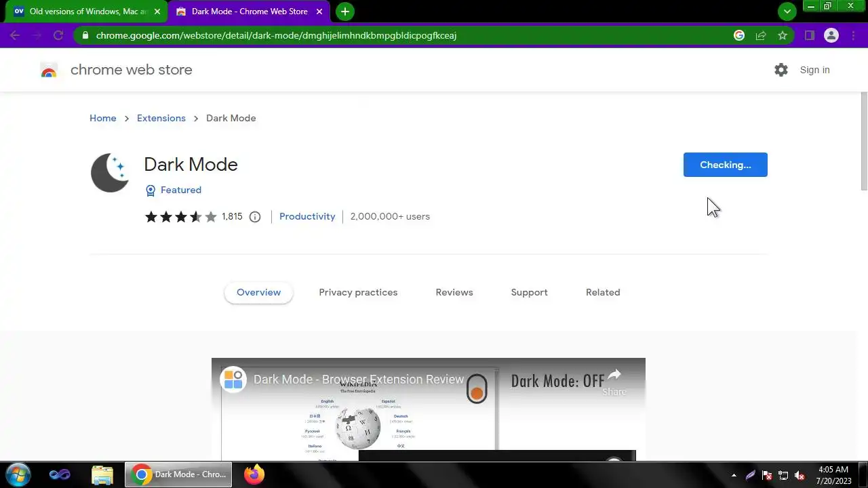Open the Reviews tab
This screenshot has height=488, width=868.
click(454, 293)
